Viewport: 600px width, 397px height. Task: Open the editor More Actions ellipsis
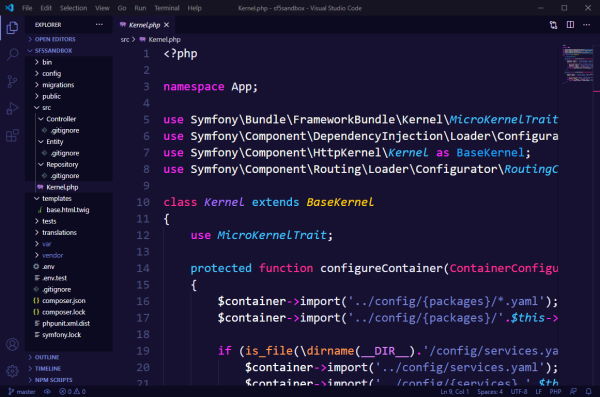pos(587,25)
